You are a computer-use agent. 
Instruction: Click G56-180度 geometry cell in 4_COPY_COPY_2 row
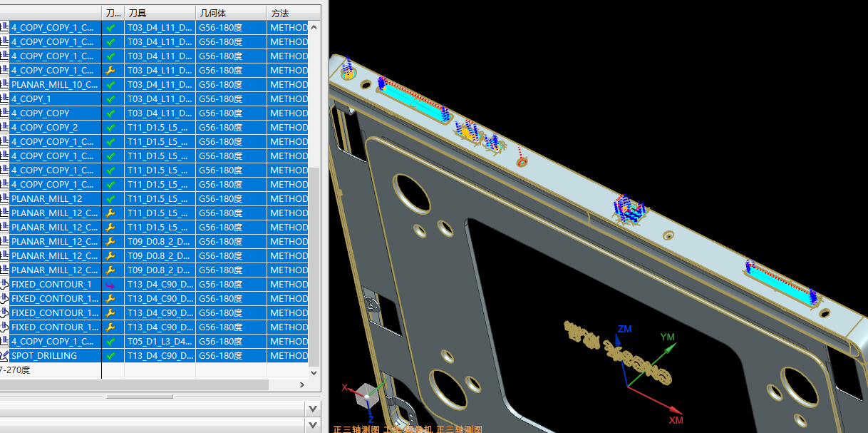click(x=232, y=127)
